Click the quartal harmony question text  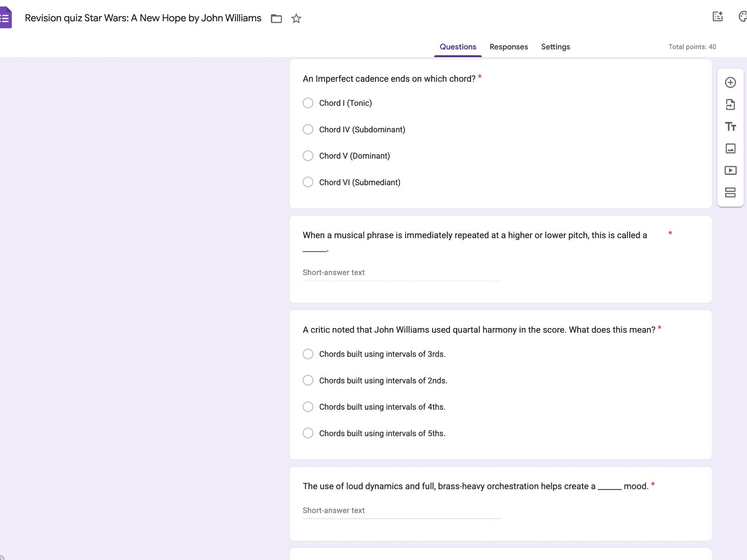[x=479, y=330]
